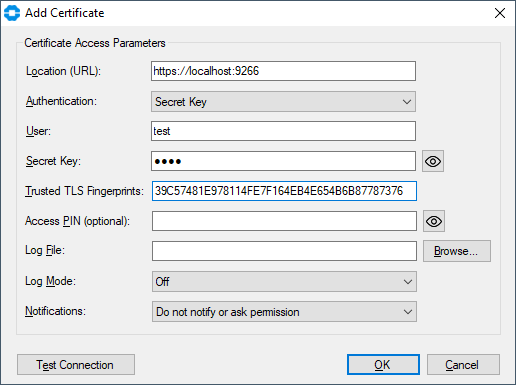Show the Access PIN using eye icon
Screen dimensions: 516x385
[434, 221]
